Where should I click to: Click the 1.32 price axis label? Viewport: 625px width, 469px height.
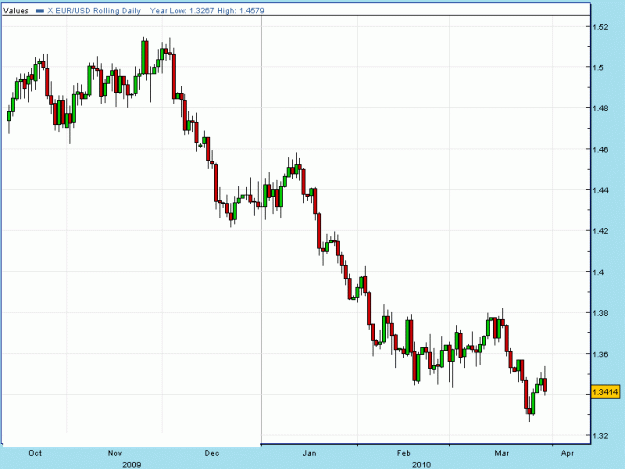(x=601, y=436)
